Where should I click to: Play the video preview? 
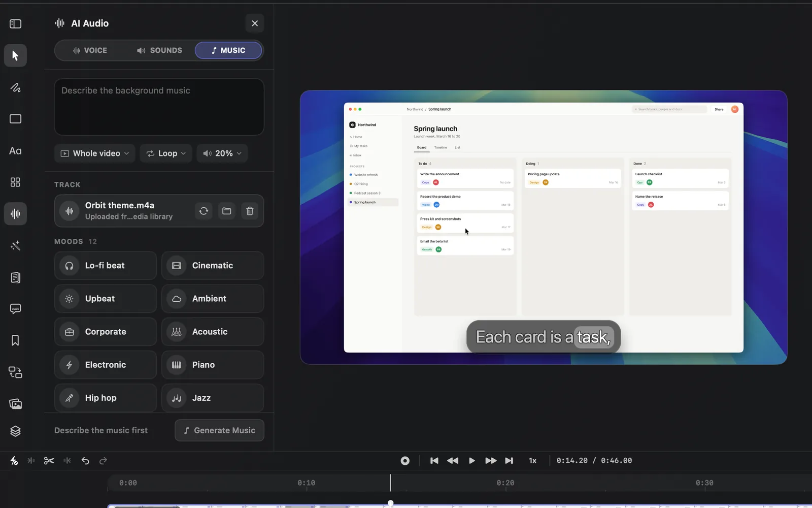click(471, 461)
